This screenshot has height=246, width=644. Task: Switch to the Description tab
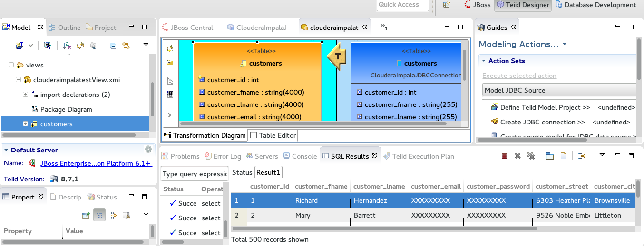tap(66, 197)
